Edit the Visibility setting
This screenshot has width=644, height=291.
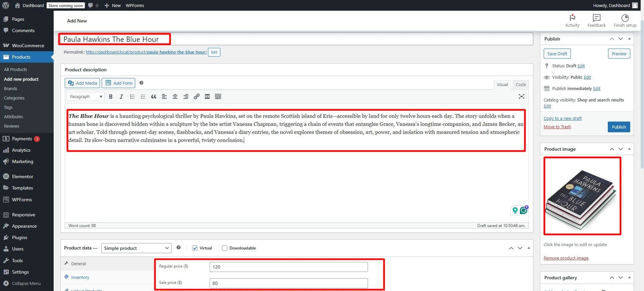coord(587,77)
